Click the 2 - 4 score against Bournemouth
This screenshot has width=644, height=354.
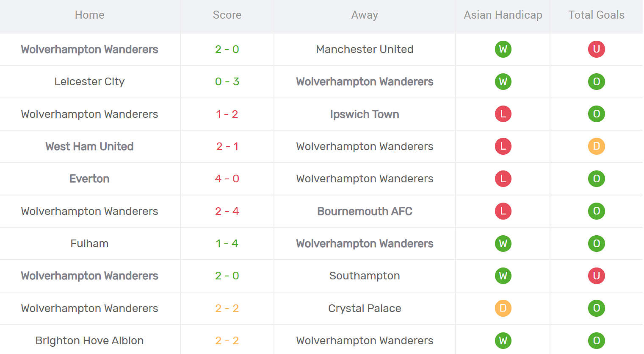[x=227, y=211]
